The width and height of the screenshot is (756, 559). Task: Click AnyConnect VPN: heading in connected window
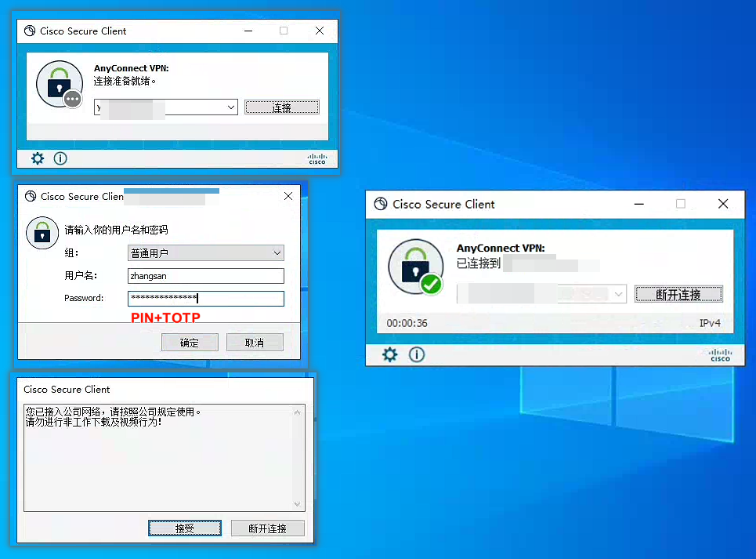pos(501,249)
